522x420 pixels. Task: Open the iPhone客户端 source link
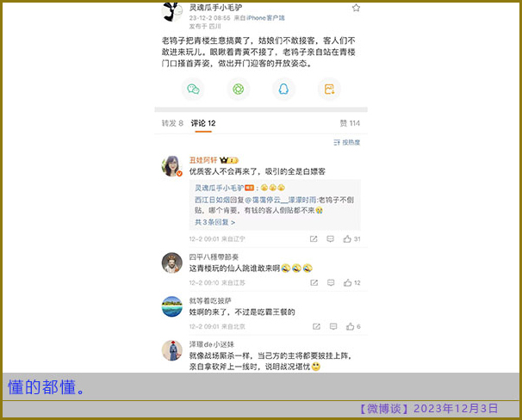pos(265,18)
